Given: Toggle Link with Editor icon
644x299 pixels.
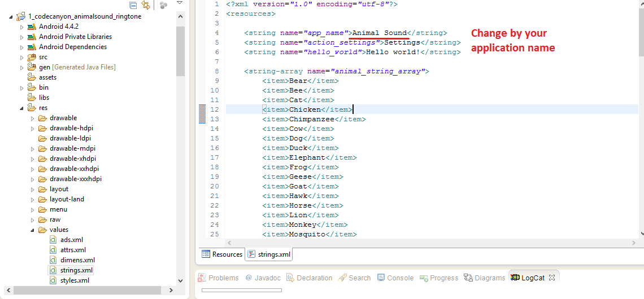Looking at the screenshot, I should pos(145,5).
